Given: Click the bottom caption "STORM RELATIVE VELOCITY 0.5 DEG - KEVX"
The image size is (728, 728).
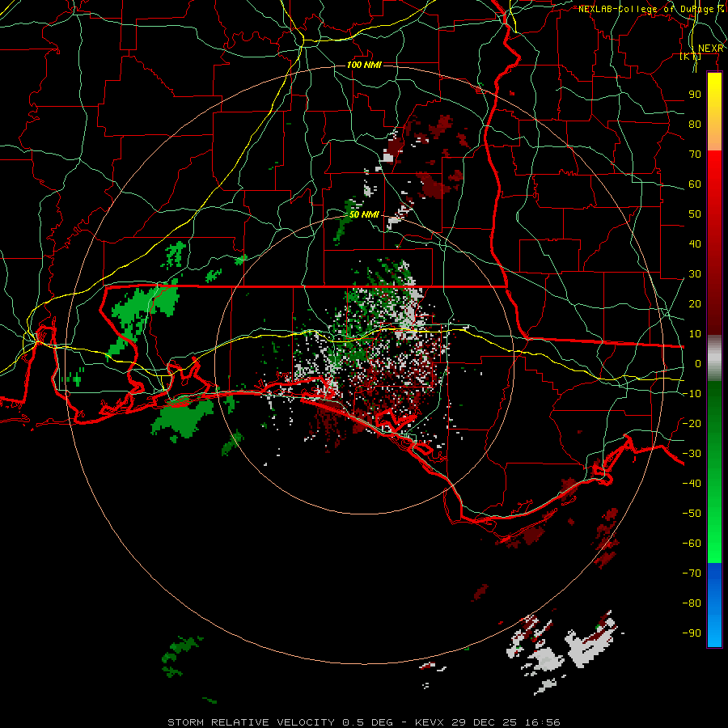Looking at the screenshot, I should (x=306, y=722).
